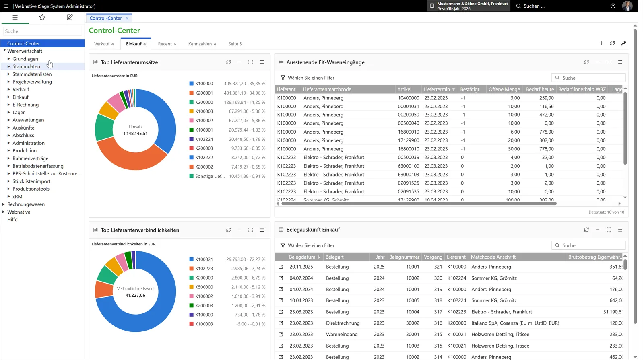644x360 pixels.
Task: Switch to the Kennzahlen tab
Action: [x=202, y=44]
